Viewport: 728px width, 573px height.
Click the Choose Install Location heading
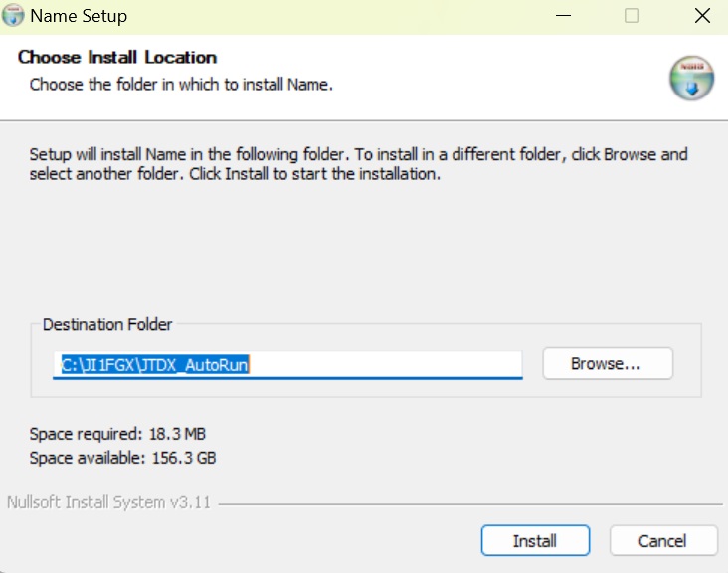117,57
